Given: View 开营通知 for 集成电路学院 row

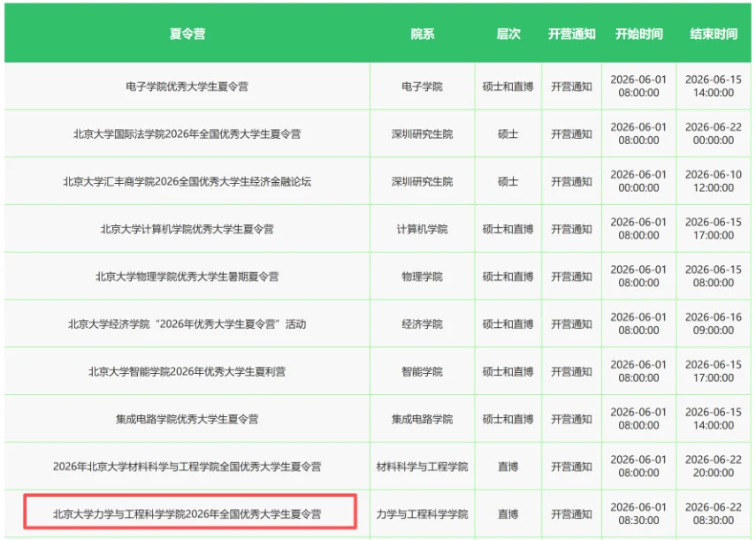Looking at the screenshot, I should point(572,419).
